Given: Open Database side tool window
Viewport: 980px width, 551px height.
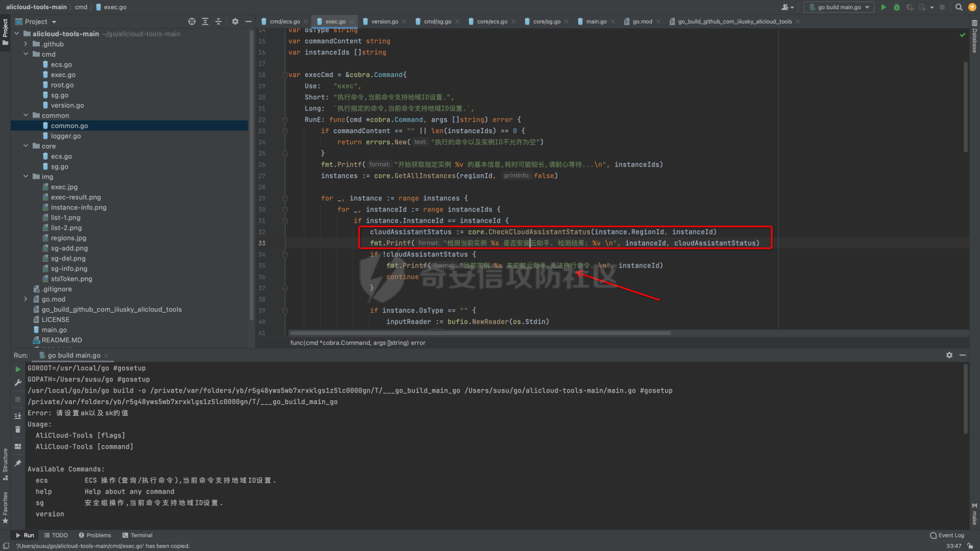Looking at the screenshot, I should [974, 37].
